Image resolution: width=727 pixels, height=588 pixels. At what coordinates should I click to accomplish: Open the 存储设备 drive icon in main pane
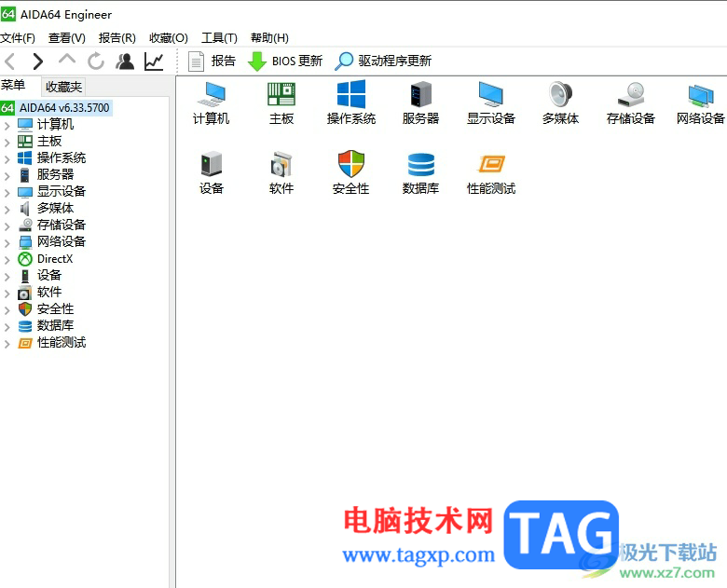tap(631, 94)
